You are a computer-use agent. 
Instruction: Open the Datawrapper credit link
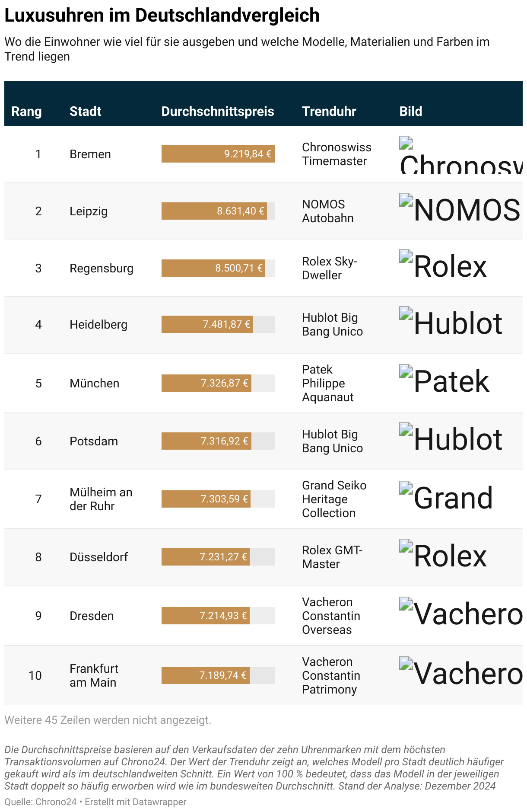click(136, 802)
